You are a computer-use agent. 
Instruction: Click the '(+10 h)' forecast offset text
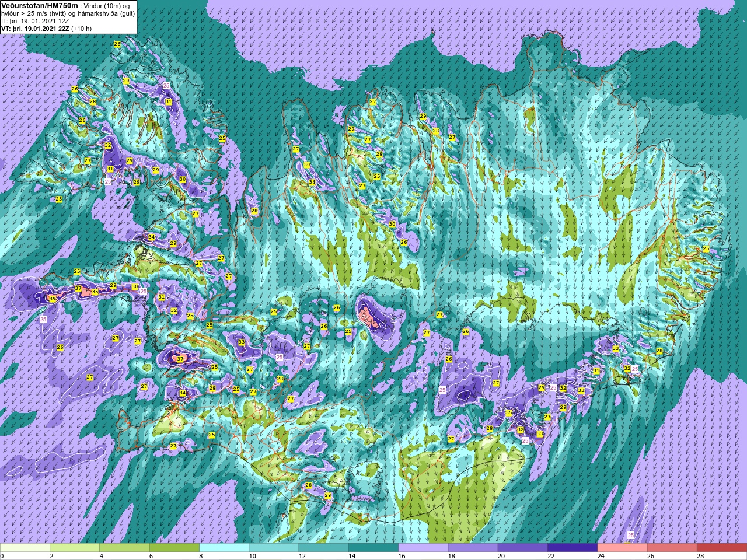(81, 29)
